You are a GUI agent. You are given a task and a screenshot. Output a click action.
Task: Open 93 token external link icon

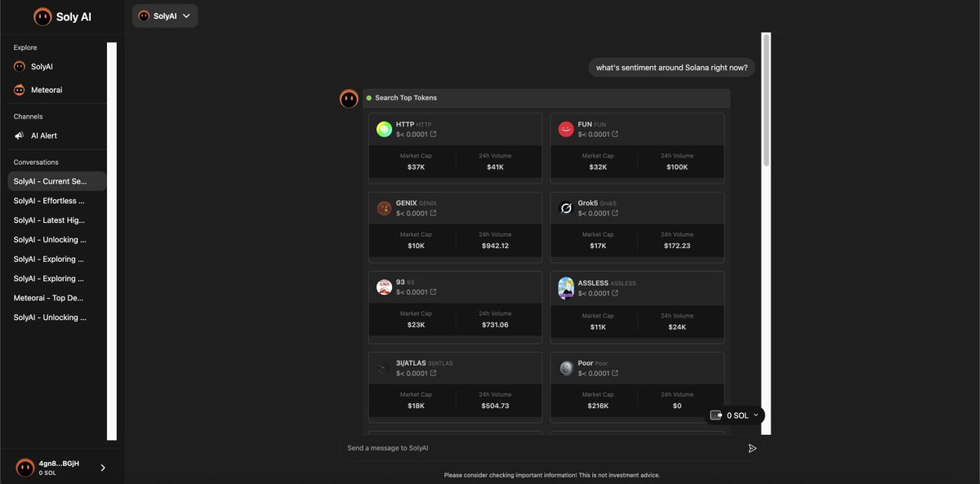(x=434, y=292)
